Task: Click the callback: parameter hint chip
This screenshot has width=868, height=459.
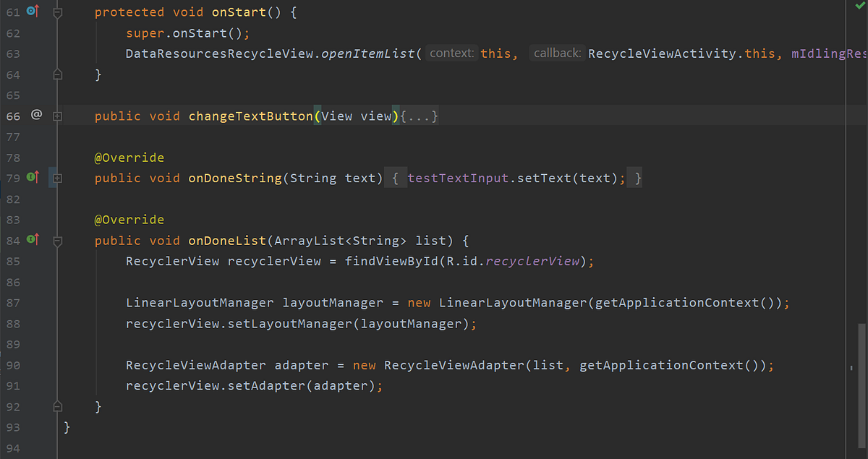Action: (x=556, y=53)
